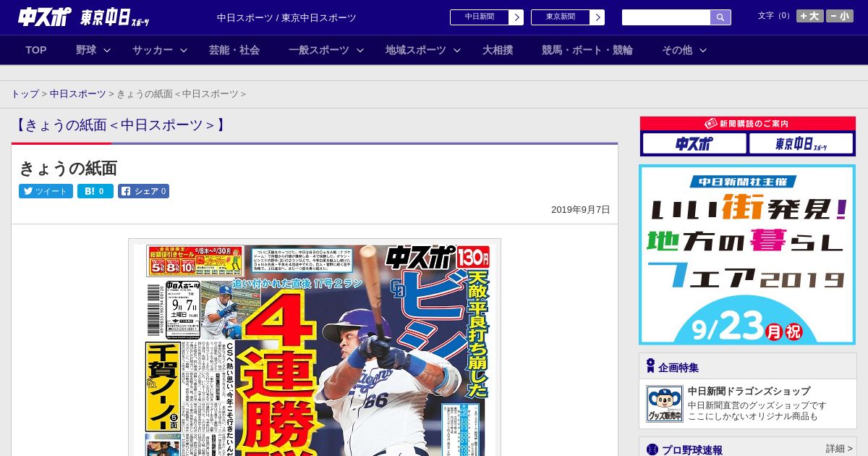Open 中日新聞ドラゴンズショップ link
The width and height of the screenshot is (868, 456).
(749, 391)
